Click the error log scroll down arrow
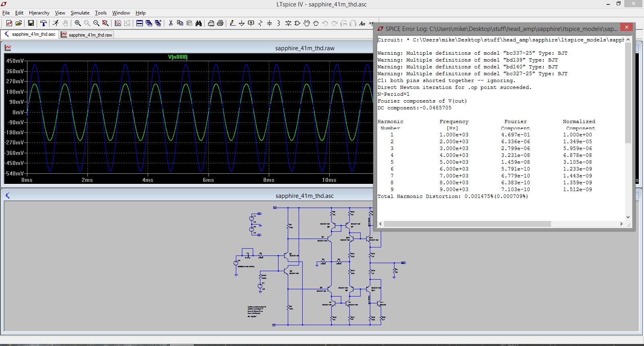 (x=628, y=217)
